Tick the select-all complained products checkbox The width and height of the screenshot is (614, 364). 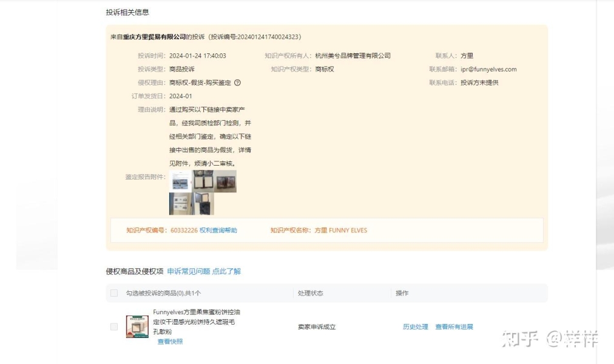click(x=114, y=293)
